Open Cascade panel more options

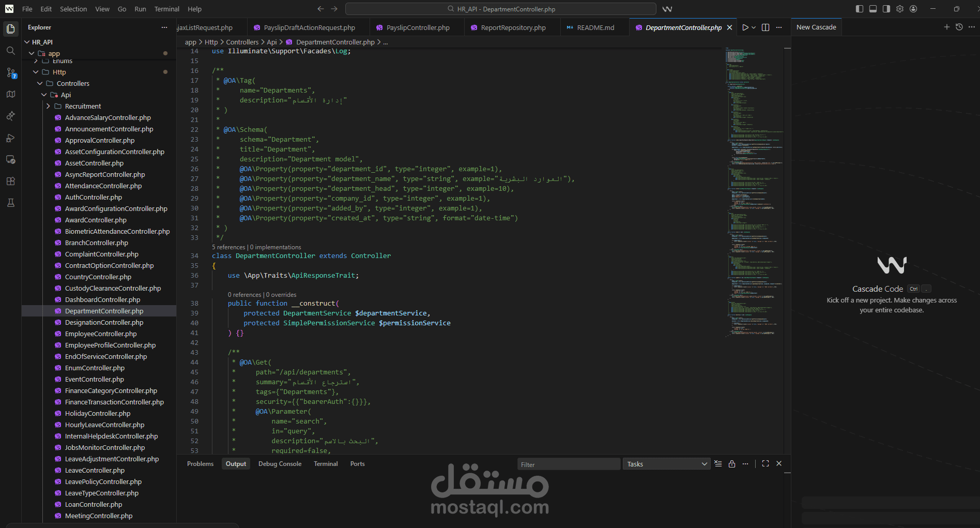pyautogui.click(x=972, y=27)
